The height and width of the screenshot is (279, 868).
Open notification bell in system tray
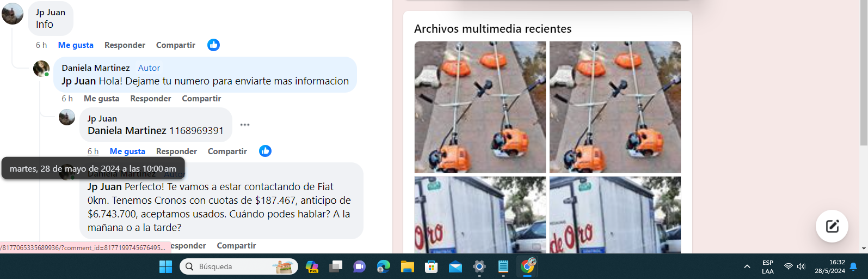(x=853, y=266)
